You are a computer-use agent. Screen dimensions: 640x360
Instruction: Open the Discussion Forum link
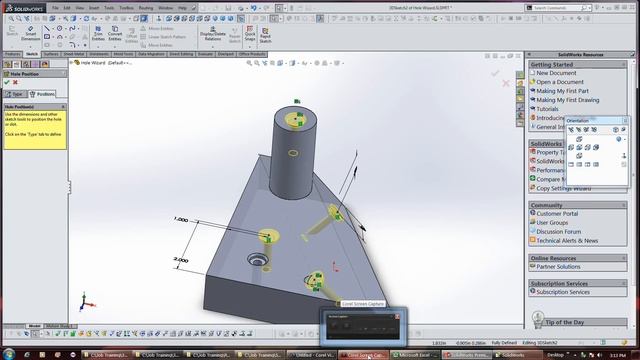pyautogui.click(x=559, y=231)
